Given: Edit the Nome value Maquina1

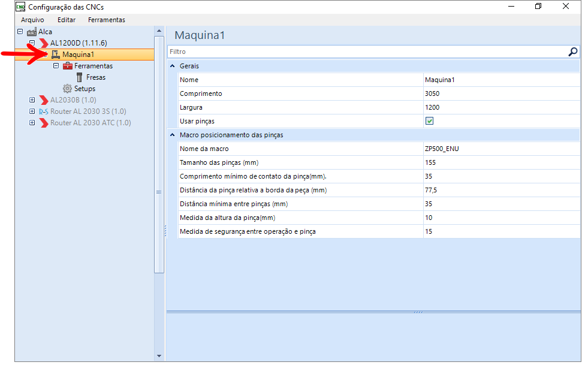Looking at the screenshot, I should click(x=502, y=80).
